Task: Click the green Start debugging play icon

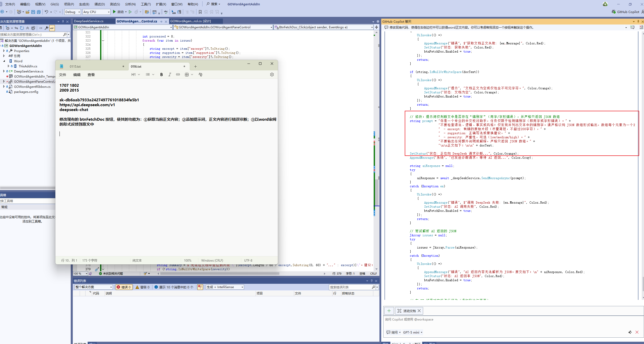Action: (114, 12)
